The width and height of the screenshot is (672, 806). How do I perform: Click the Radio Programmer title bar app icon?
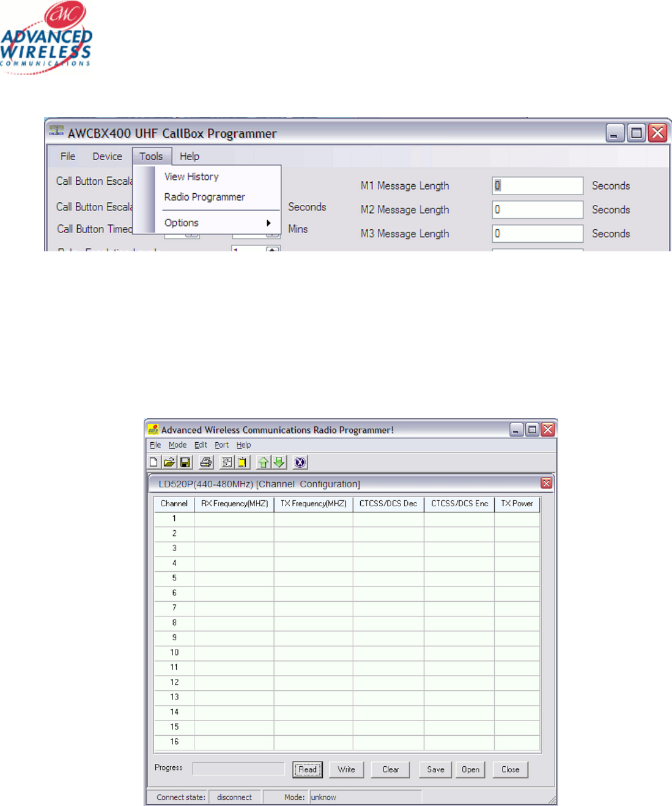(x=153, y=430)
